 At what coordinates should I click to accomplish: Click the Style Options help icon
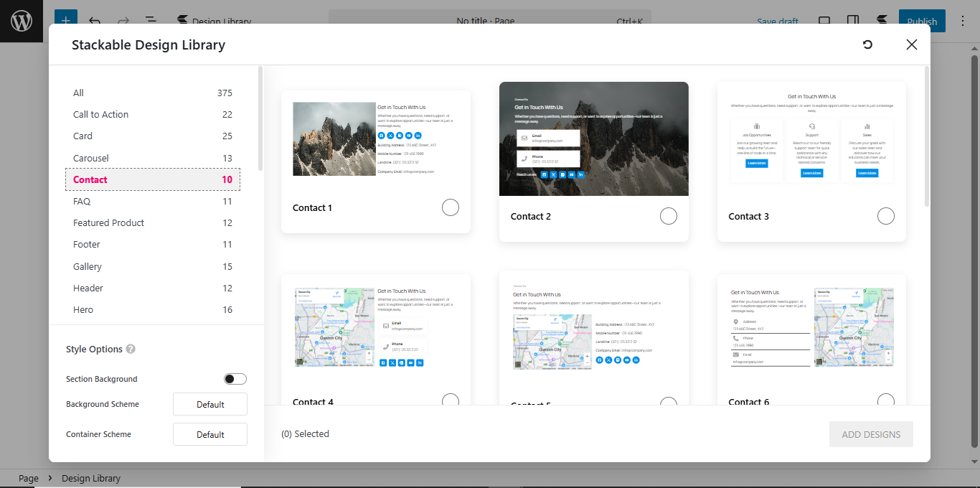tap(131, 349)
